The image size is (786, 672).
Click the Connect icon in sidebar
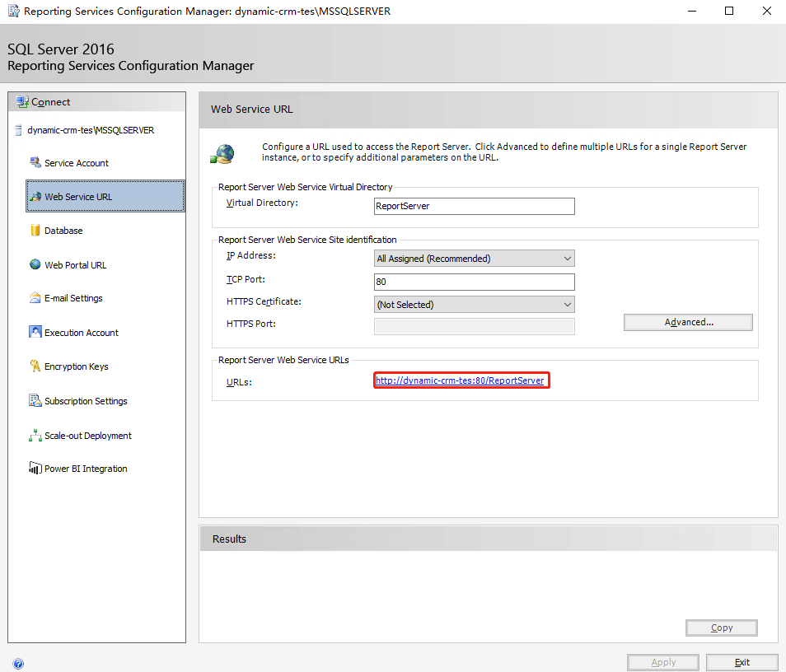(22, 102)
